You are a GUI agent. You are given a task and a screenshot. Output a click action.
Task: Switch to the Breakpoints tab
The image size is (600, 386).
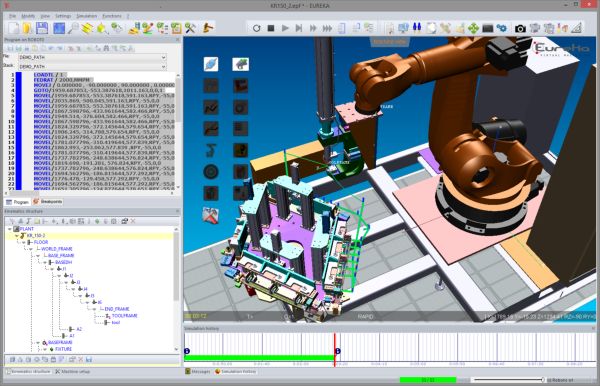(x=47, y=202)
